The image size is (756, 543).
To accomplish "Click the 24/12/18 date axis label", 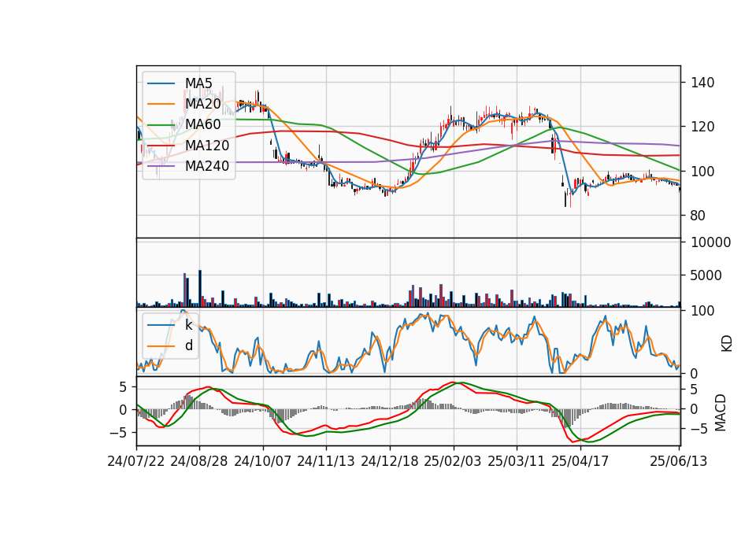I will (x=390, y=461).
